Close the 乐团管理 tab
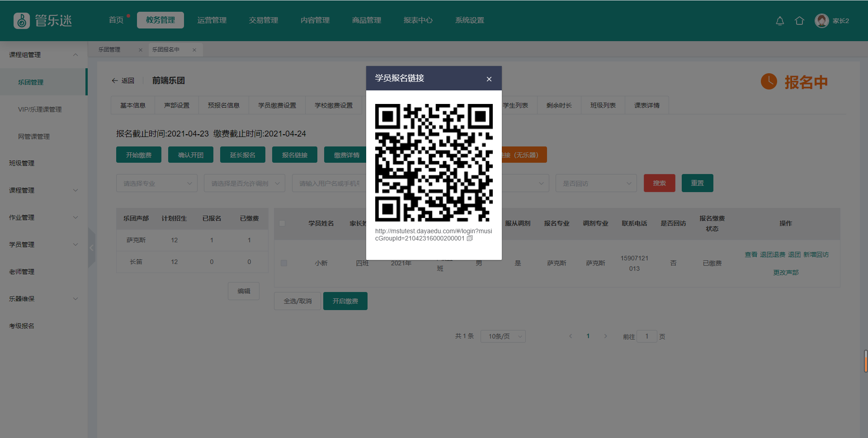 (x=141, y=50)
